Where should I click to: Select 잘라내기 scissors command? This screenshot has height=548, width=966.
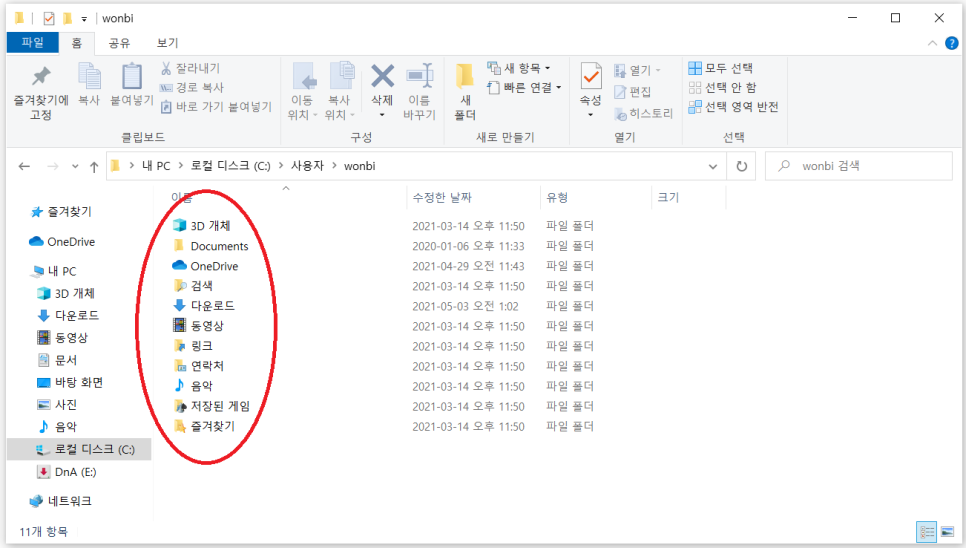tap(190, 68)
